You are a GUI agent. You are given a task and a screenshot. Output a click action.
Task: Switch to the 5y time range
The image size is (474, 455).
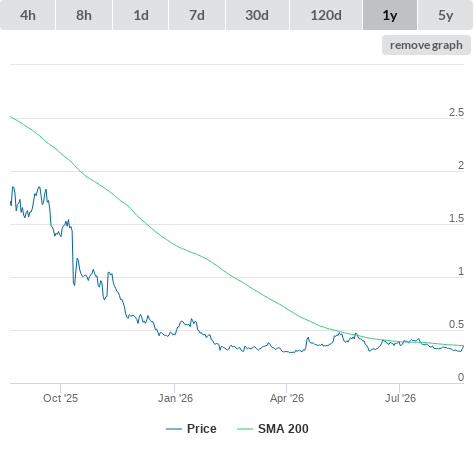pyautogui.click(x=446, y=15)
